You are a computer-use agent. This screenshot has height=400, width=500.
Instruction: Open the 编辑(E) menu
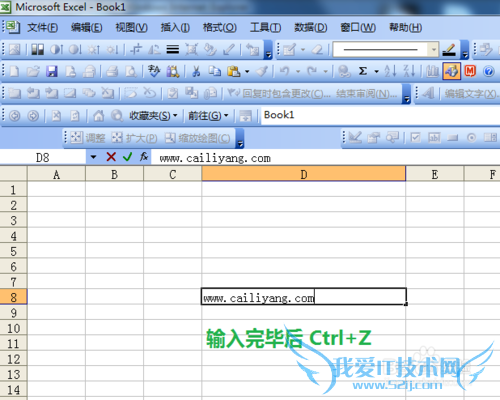[87, 27]
